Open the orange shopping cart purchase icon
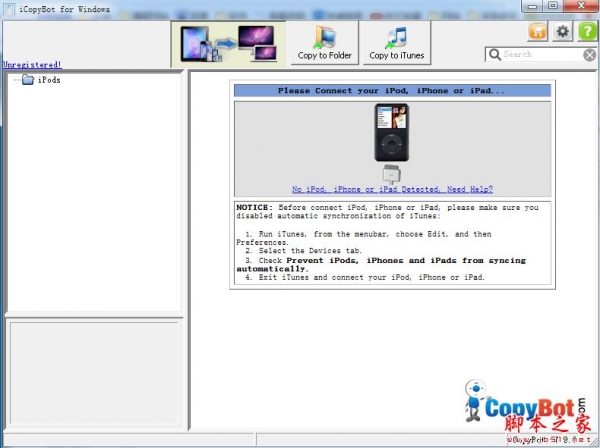This screenshot has height=448, width=600. point(538,31)
